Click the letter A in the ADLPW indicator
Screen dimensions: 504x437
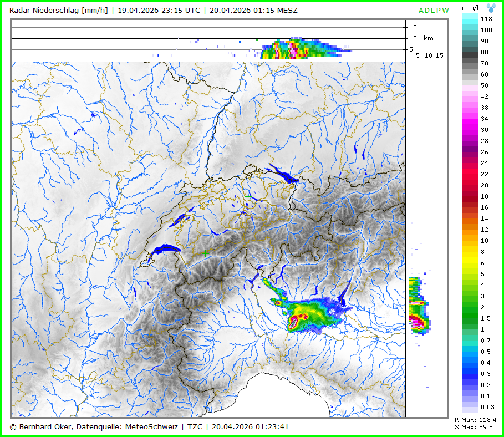point(421,10)
